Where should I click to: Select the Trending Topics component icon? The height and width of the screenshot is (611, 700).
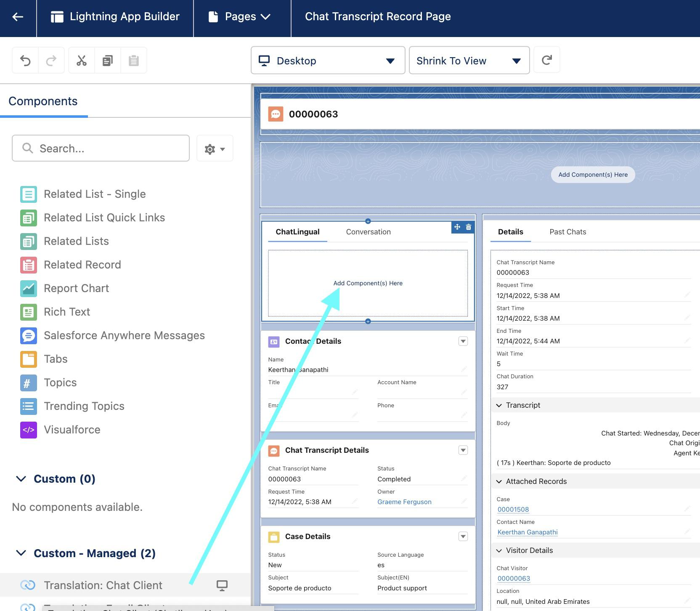(29, 406)
